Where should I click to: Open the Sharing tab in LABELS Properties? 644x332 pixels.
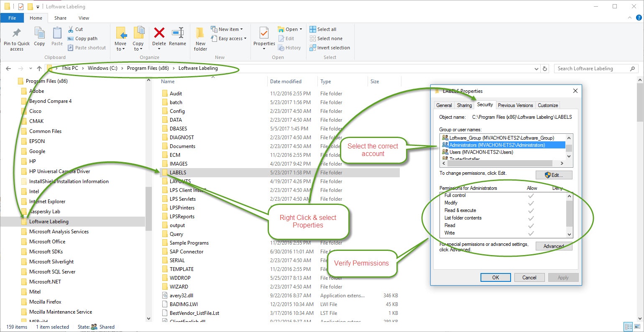[x=464, y=105]
